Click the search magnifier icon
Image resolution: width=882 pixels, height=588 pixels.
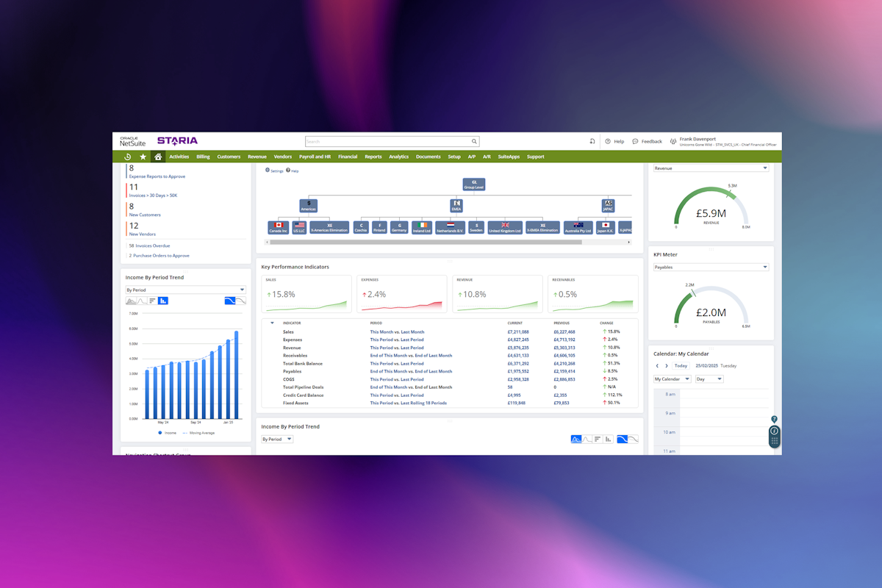point(474,141)
